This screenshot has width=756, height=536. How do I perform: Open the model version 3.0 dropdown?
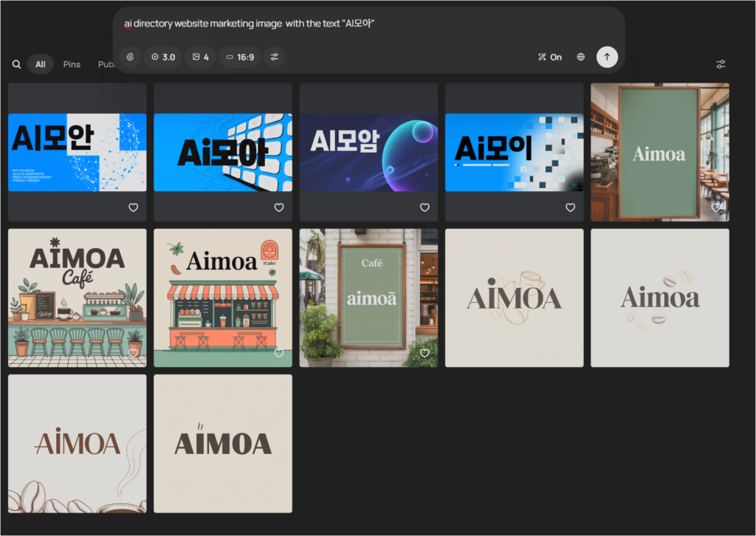(163, 57)
